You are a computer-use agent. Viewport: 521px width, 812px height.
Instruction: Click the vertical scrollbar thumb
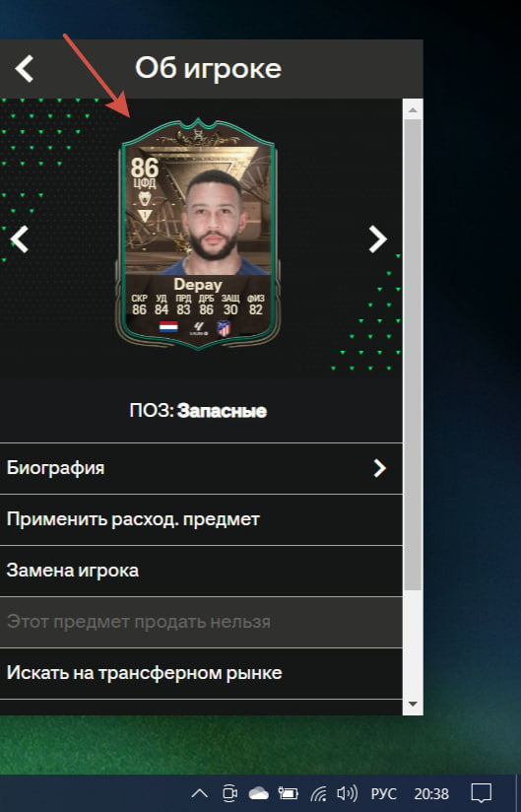coord(413,355)
